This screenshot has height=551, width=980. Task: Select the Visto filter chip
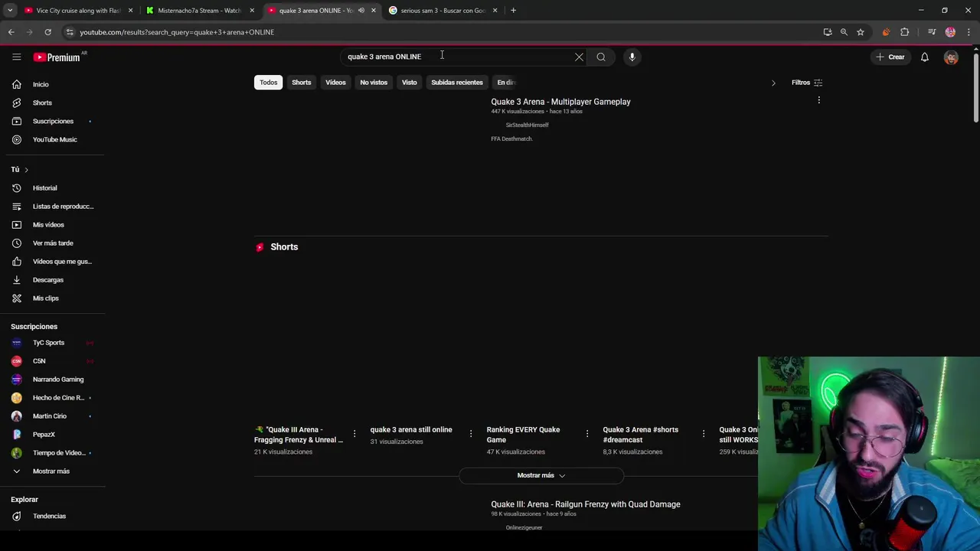coord(410,82)
